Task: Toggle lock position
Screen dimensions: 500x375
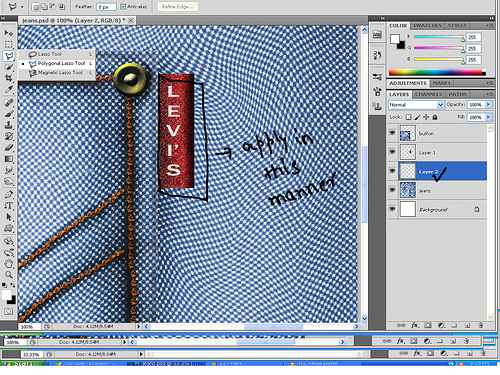Action: tap(426, 117)
